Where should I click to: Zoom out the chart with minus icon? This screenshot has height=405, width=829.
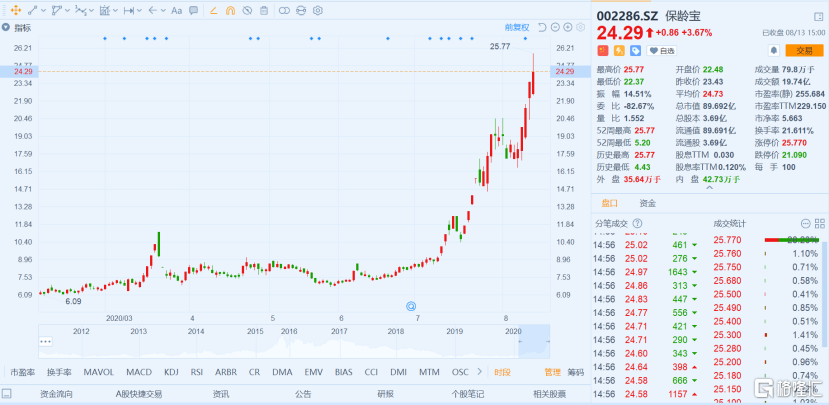[x=555, y=27]
